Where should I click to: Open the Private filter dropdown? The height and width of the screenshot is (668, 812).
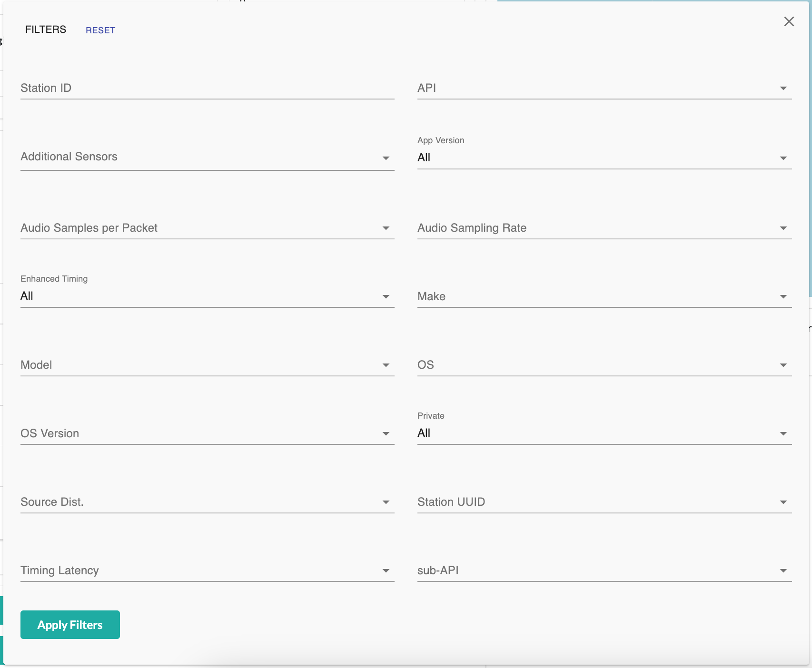(604, 433)
